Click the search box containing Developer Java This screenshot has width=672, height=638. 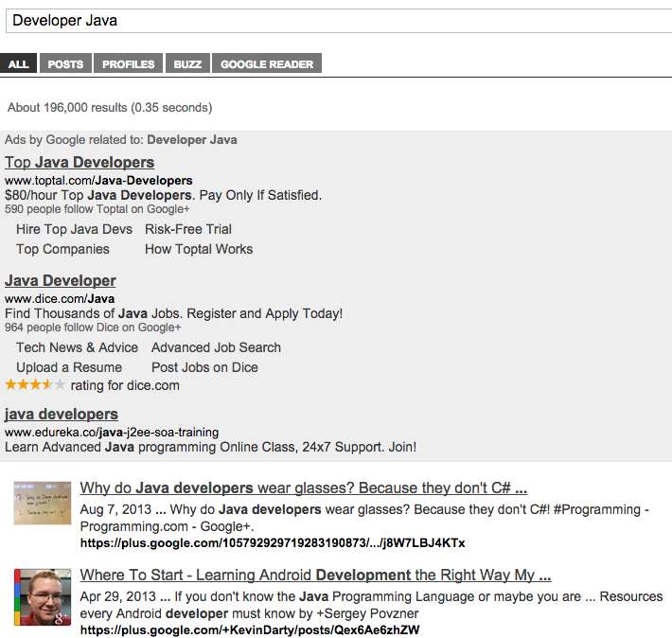click(x=339, y=21)
